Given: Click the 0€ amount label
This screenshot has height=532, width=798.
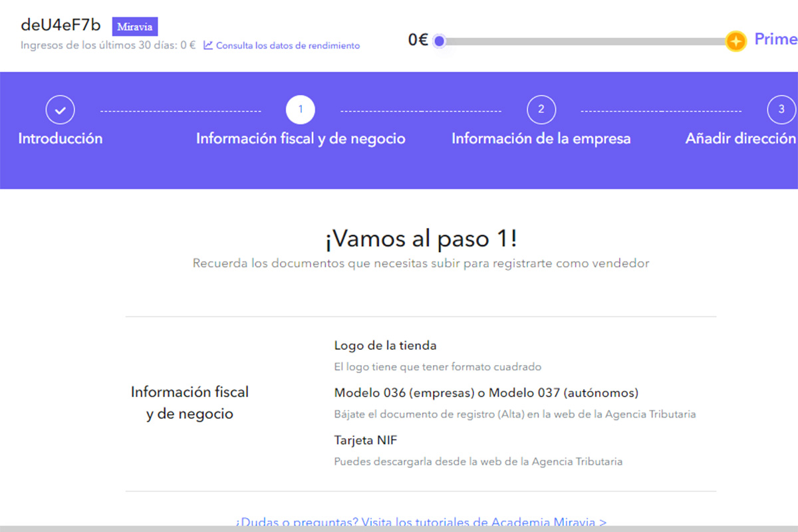Looking at the screenshot, I should click(418, 40).
